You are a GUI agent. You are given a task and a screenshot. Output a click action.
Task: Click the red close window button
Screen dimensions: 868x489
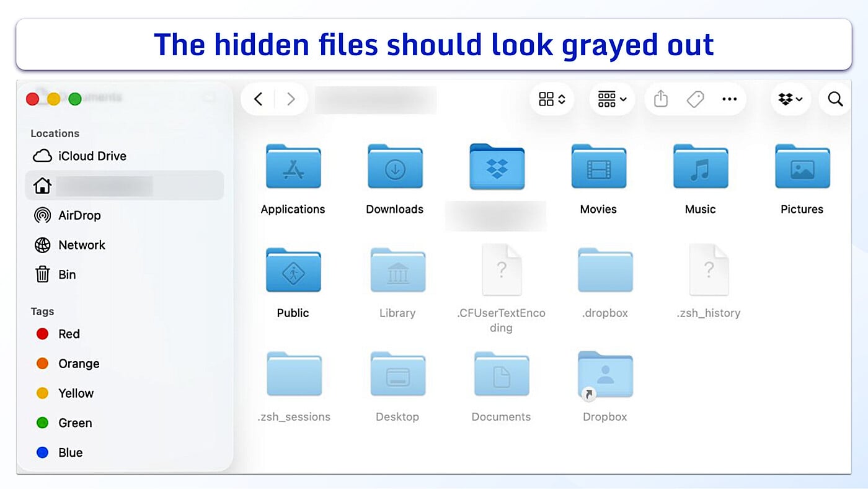click(x=32, y=99)
